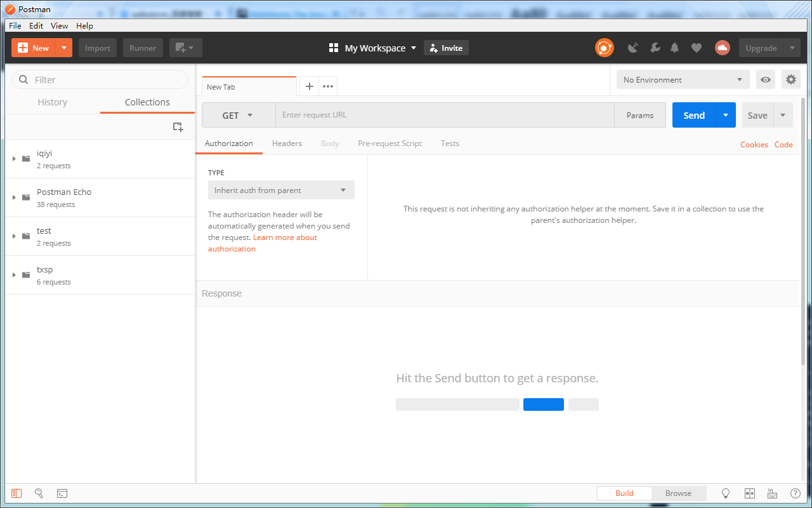
Task: Select the Tests tab
Action: point(450,144)
